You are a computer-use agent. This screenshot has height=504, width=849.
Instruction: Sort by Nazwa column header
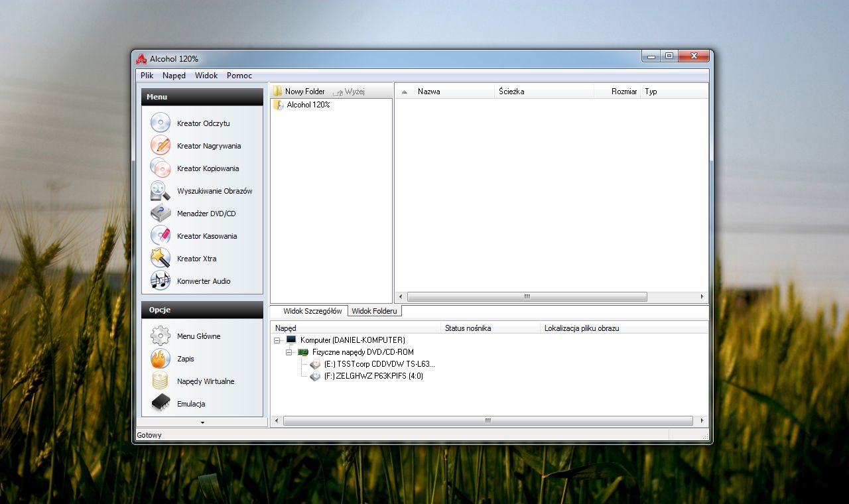[454, 92]
